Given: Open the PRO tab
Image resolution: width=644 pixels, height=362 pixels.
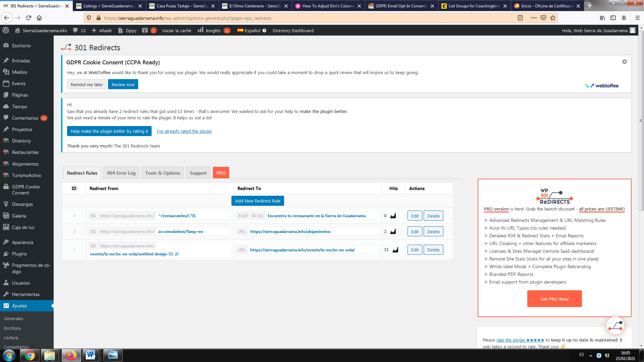Looking at the screenshot, I should click(x=221, y=173).
